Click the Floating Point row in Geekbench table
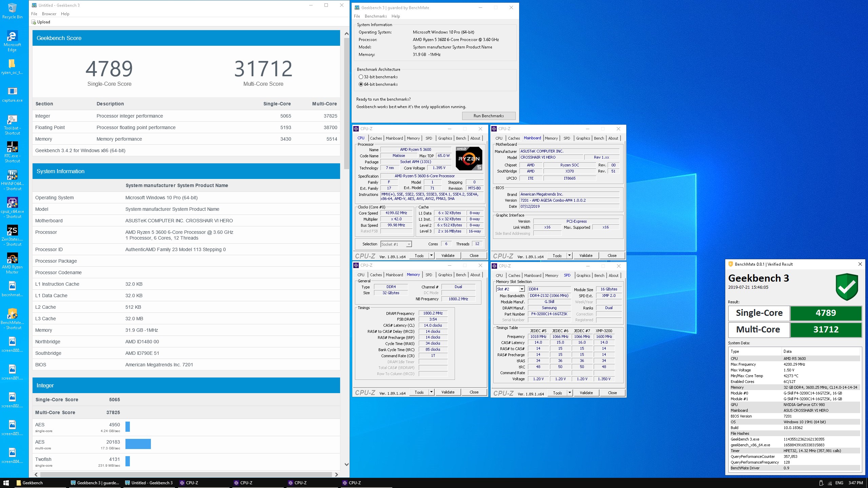The width and height of the screenshot is (868, 488). [x=186, y=127]
